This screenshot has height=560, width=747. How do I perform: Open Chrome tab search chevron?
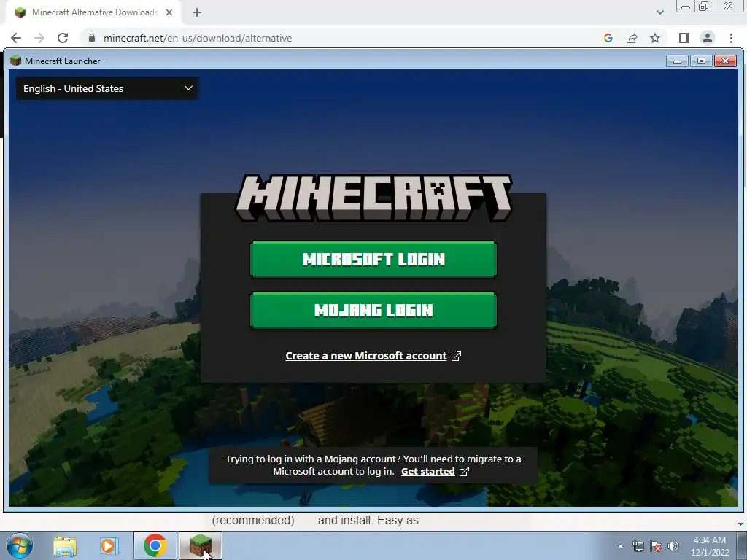(x=659, y=12)
